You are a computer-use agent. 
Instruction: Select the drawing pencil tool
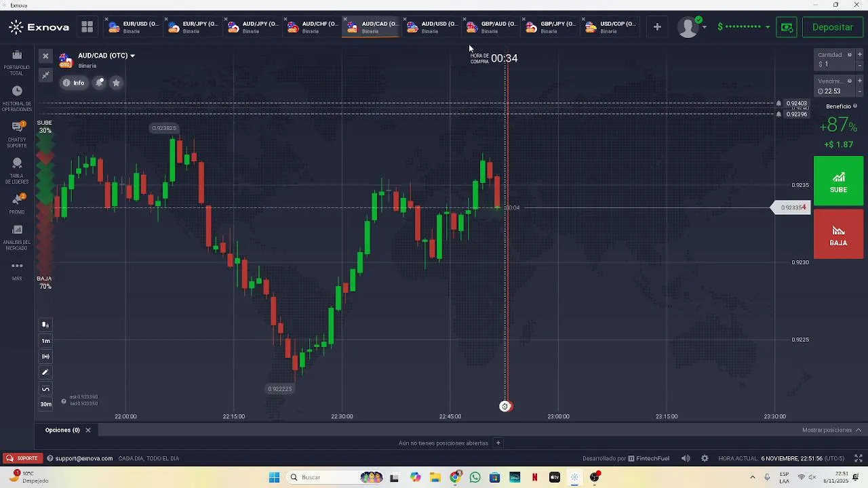(x=45, y=372)
